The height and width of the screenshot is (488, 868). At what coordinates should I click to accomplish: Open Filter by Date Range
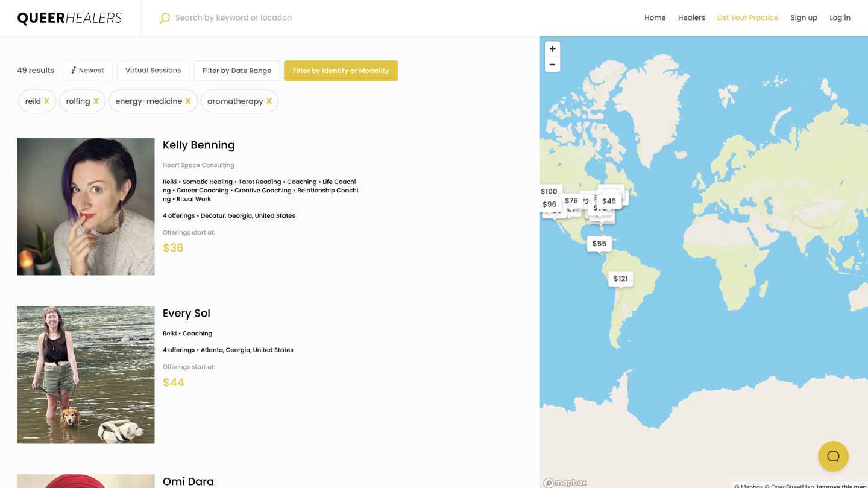click(236, 71)
